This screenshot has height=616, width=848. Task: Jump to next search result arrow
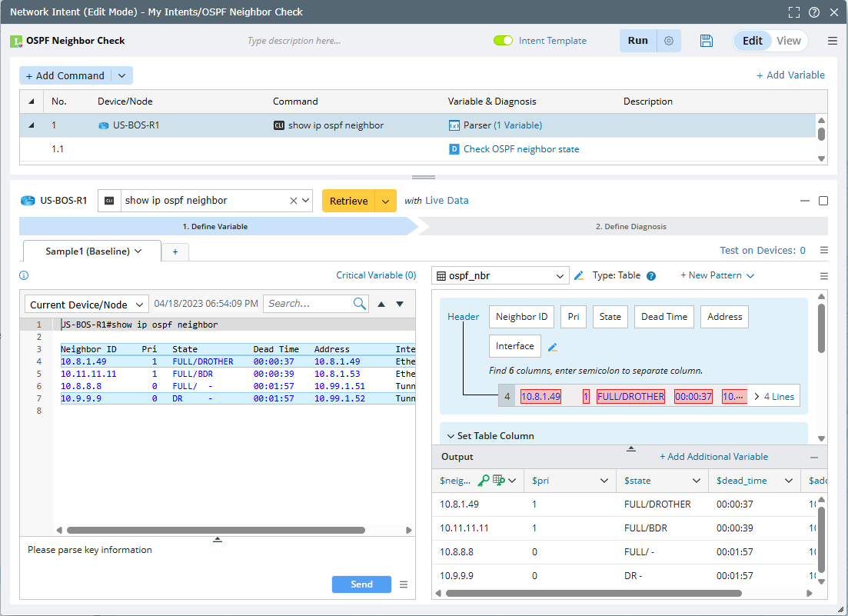click(400, 304)
